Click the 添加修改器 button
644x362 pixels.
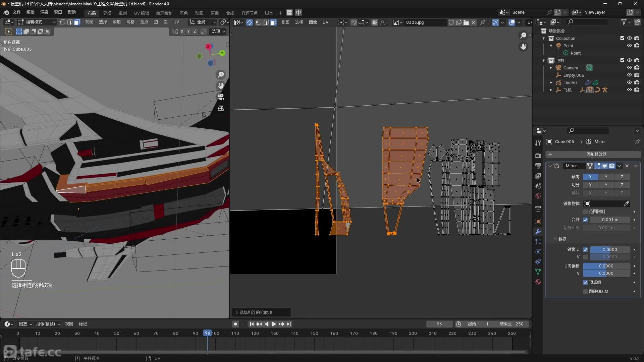coord(593,155)
